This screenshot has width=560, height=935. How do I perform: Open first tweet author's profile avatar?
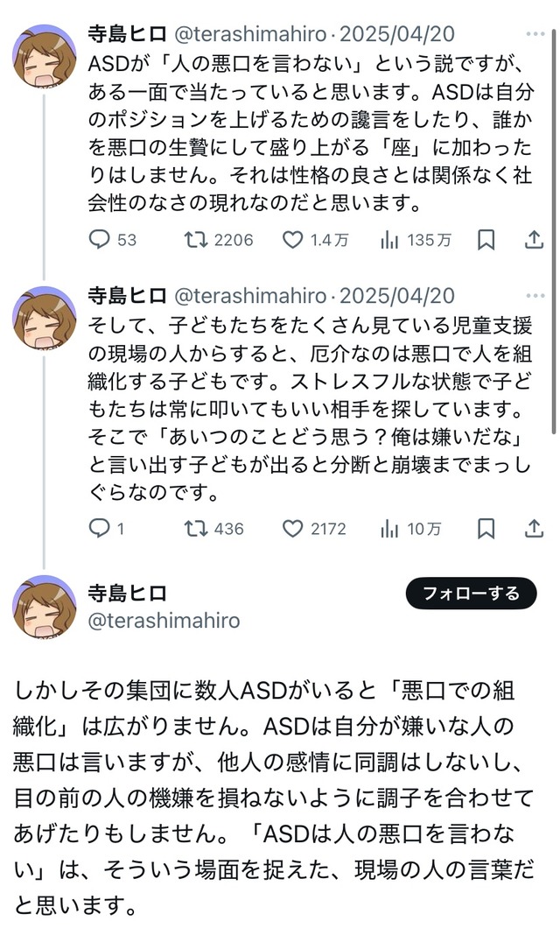tap(44, 56)
